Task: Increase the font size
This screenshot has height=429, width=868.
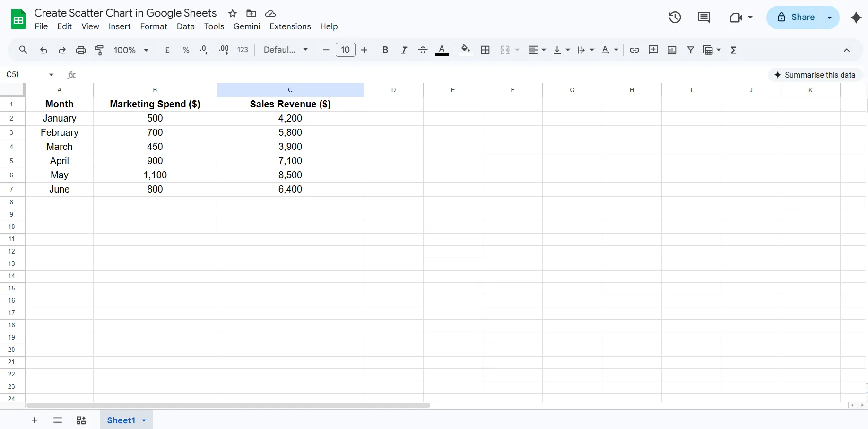Action: [364, 50]
